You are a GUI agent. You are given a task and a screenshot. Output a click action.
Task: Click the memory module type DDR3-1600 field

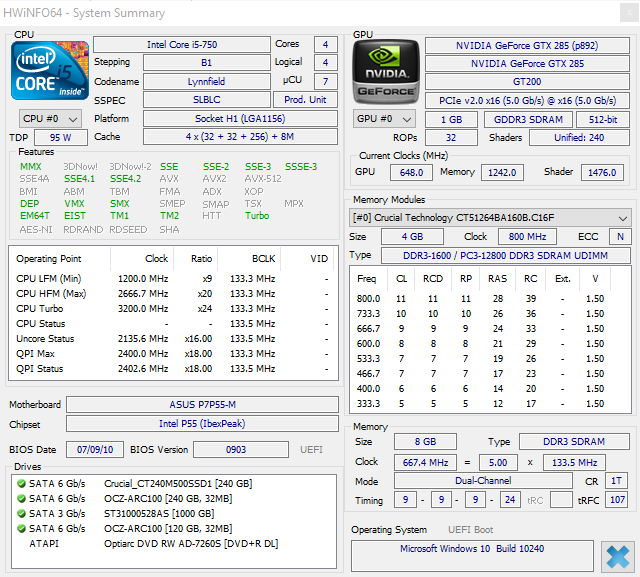pos(505,255)
